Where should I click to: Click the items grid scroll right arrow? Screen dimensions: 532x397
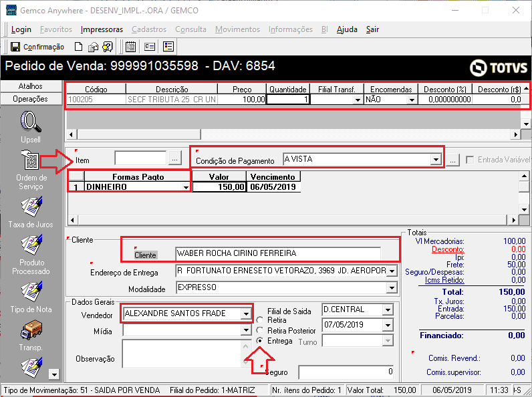tap(516, 134)
